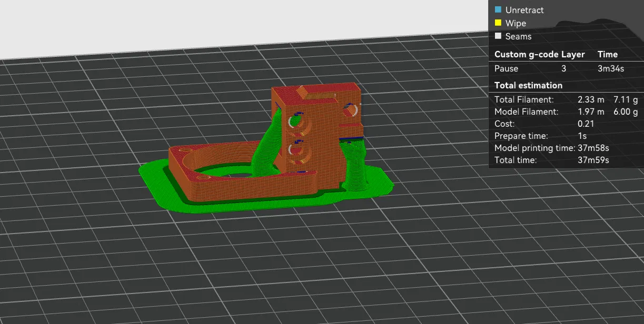Viewport: 644px width, 324px height.
Task: Click the 6.00 g model filament weight
Action: 626,112
